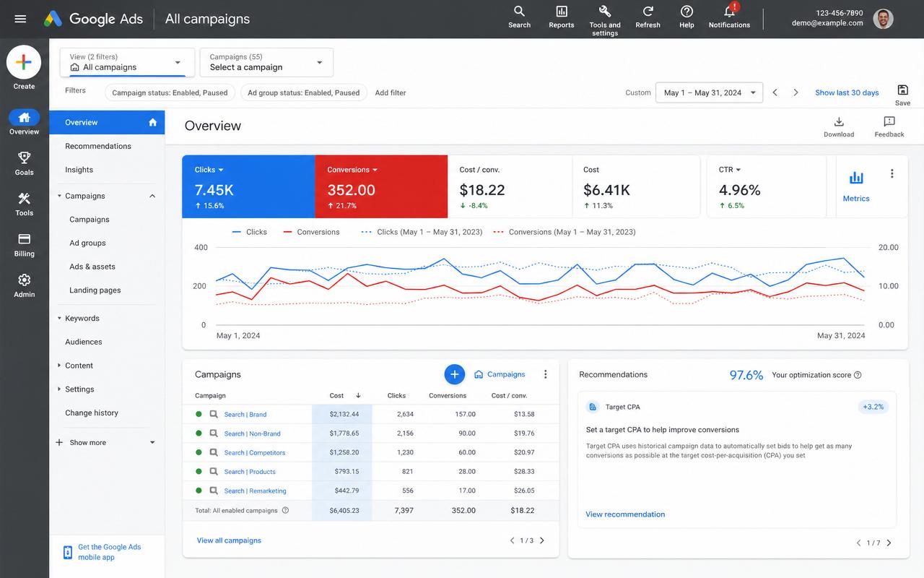
Task: Open the Notifications bell
Action: point(729,12)
